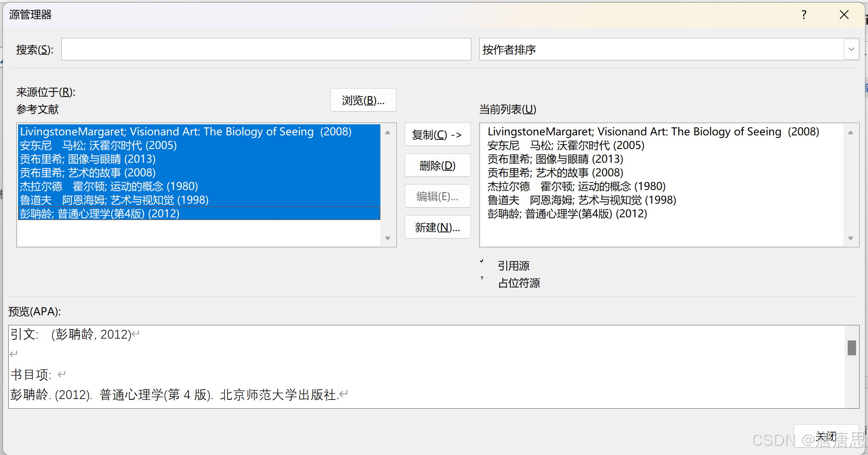Click the 复制(C) -> copy button

point(437,134)
